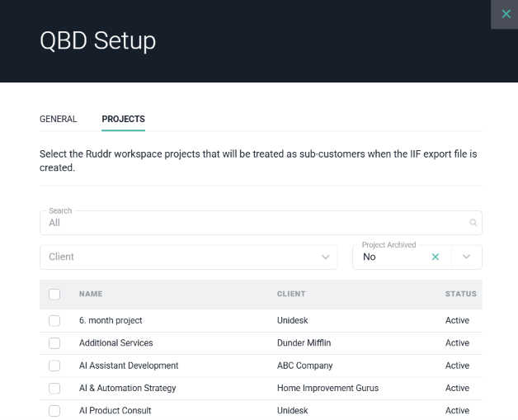This screenshot has width=518, height=420.
Task: Click the Home Improvement Gurus client cell
Action: [x=327, y=388]
